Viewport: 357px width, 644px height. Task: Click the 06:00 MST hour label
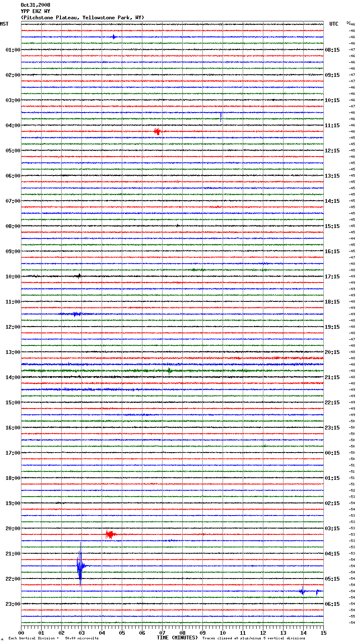[13, 176]
